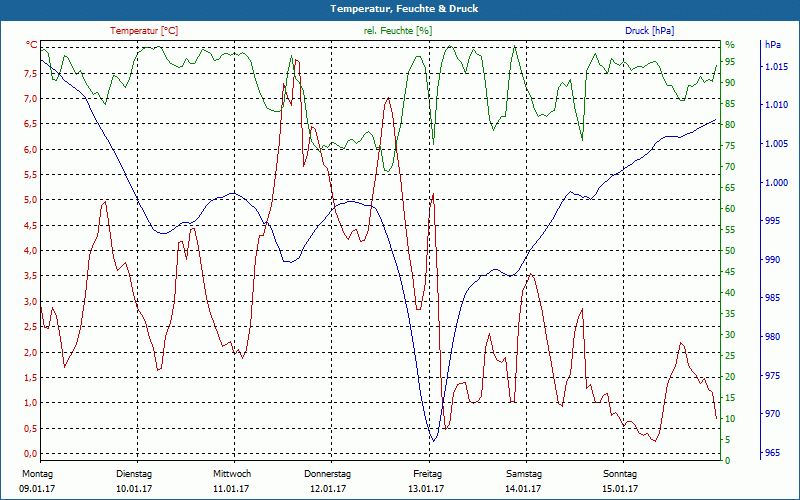Click the 'Freitag' day label

pyautogui.click(x=428, y=474)
